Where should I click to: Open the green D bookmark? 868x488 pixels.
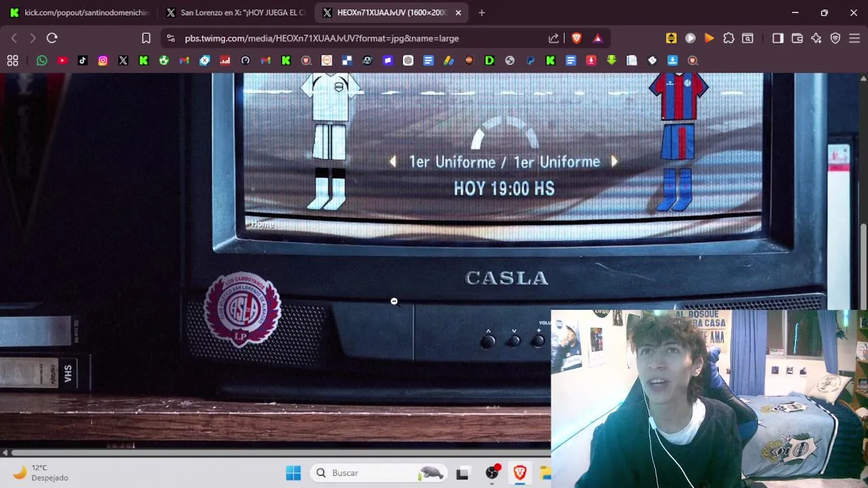[490, 60]
